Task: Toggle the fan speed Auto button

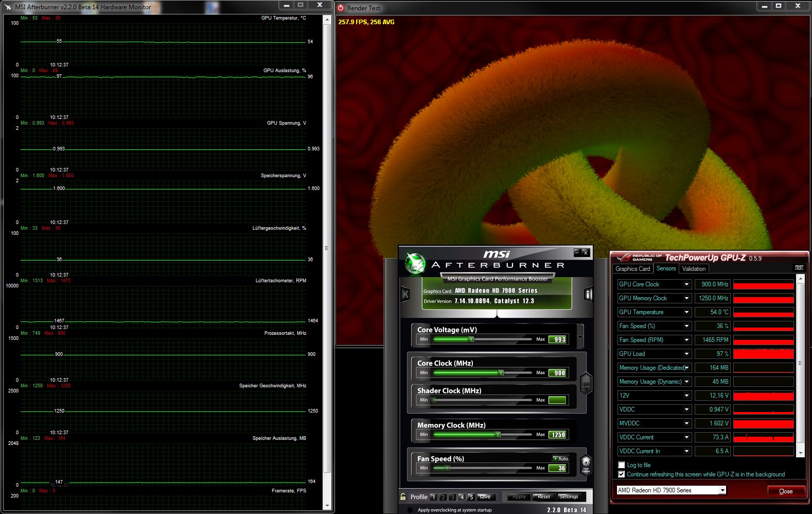Action: click(560, 458)
